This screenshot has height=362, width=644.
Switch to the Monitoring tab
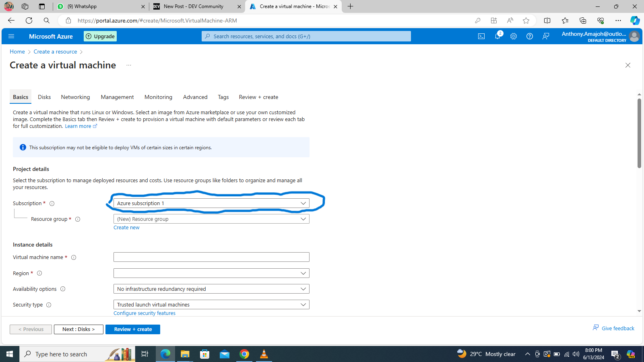pyautogui.click(x=158, y=97)
